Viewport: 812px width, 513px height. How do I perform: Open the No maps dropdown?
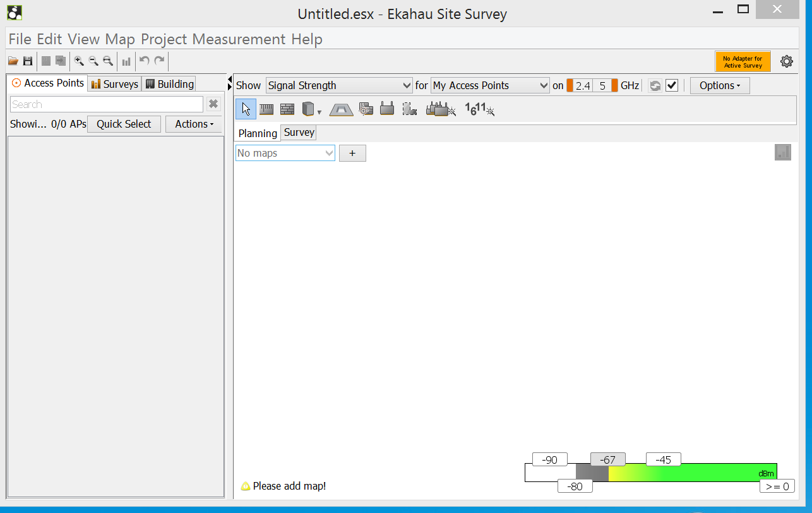[285, 153]
